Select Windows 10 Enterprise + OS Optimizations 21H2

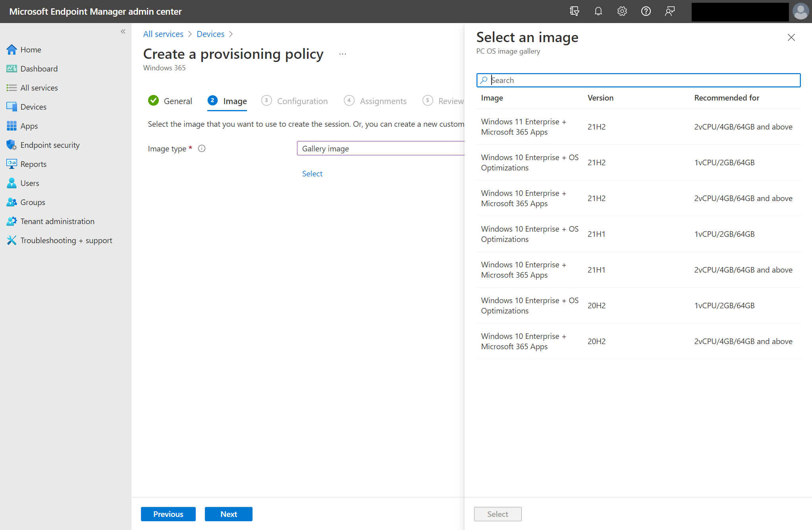(638, 162)
